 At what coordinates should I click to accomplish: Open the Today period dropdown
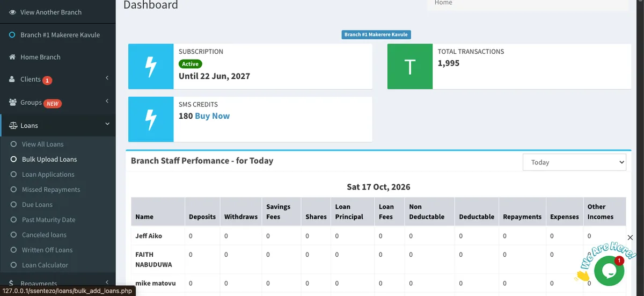tap(574, 162)
